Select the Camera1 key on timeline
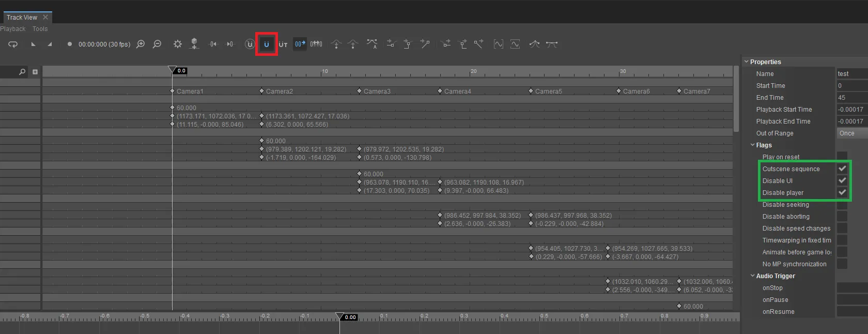Screen dimensions: 868x334 [173, 91]
